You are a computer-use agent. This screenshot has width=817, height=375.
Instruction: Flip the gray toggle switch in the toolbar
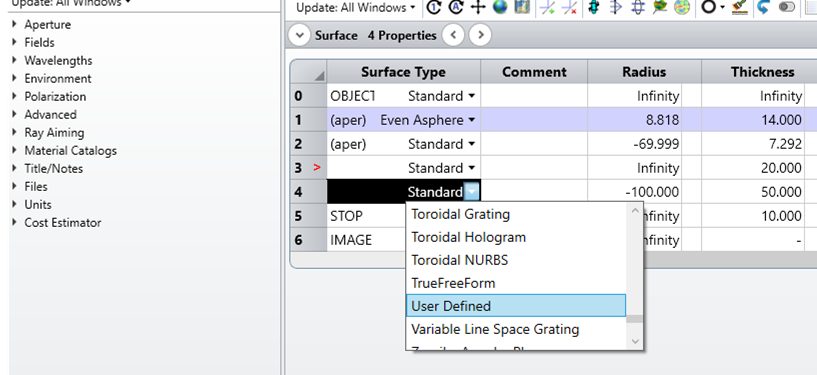coord(787,7)
